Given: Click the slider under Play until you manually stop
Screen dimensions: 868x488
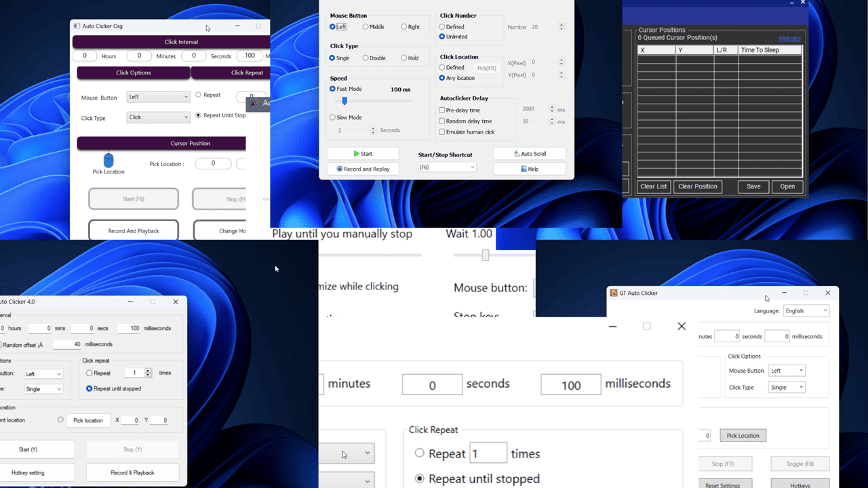Looking at the screenshot, I should pyautogui.click(x=370, y=256).
